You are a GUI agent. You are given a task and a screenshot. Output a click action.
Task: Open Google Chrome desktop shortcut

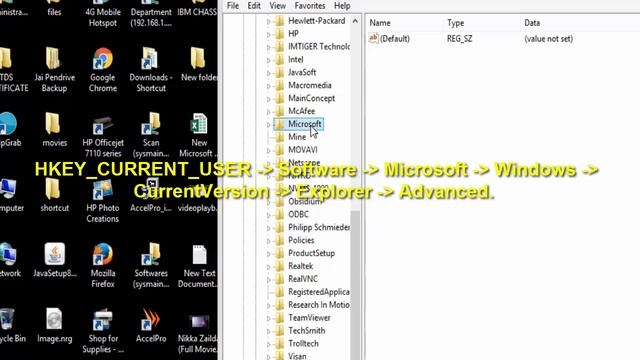coord(102,59)
